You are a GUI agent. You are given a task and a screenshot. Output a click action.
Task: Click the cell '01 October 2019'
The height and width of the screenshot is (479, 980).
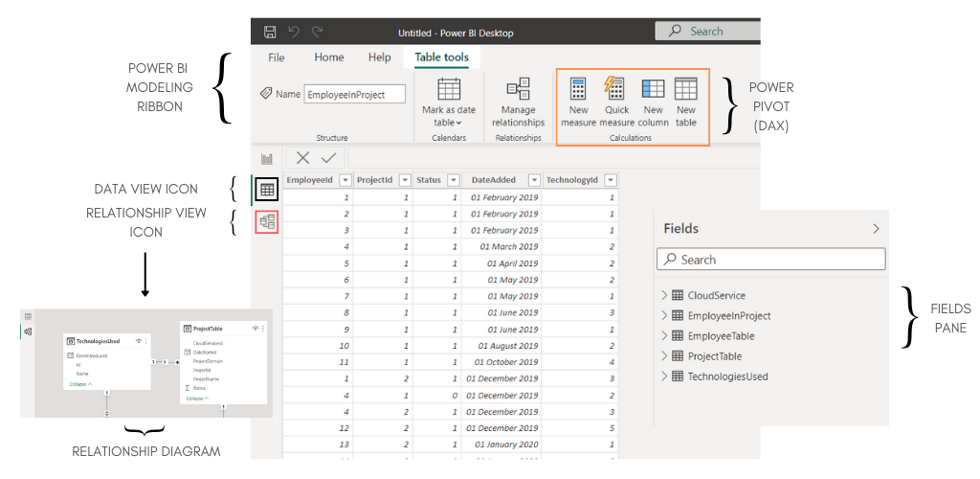tap(501, 362)
